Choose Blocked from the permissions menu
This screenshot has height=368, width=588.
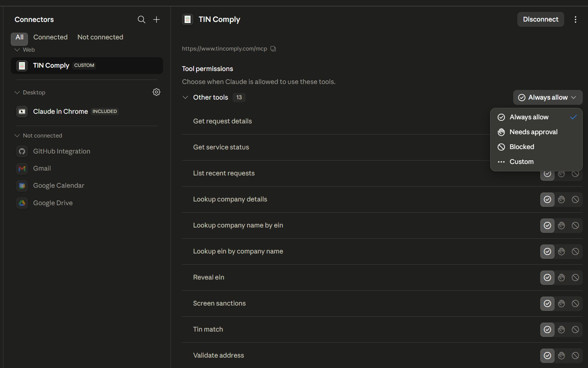pyautogui.click(x=536, y=147)
